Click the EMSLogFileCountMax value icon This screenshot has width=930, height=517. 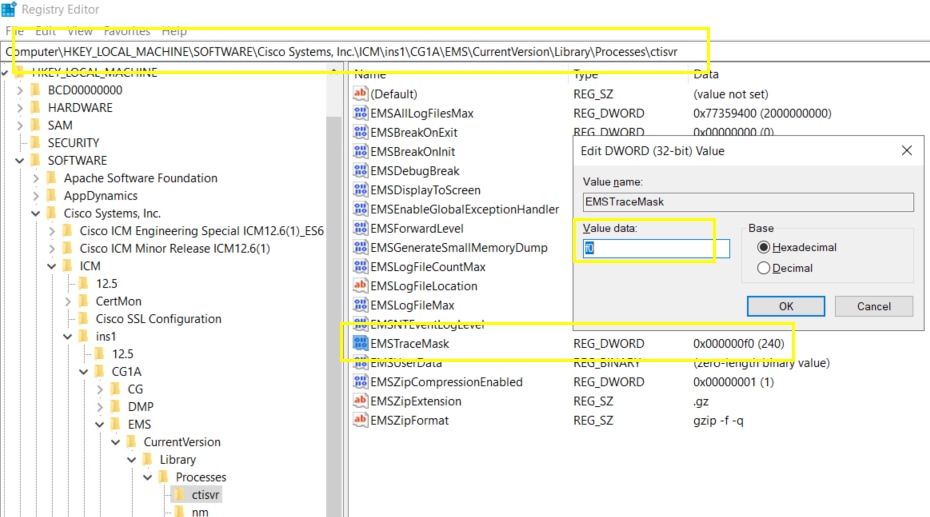(360, 267)
